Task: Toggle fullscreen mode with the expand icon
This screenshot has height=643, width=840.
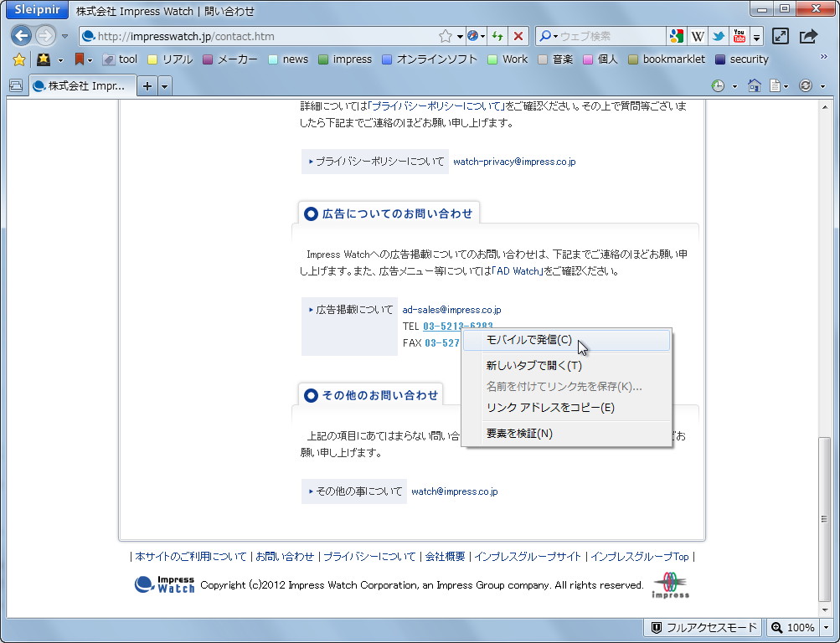Action: coord(781,36)
